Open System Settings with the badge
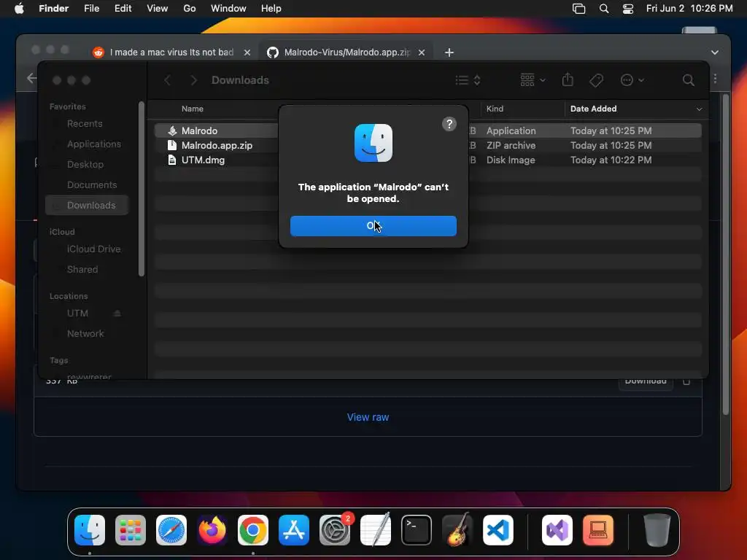This screenshot has height=560, width=747. pos(335,530)
